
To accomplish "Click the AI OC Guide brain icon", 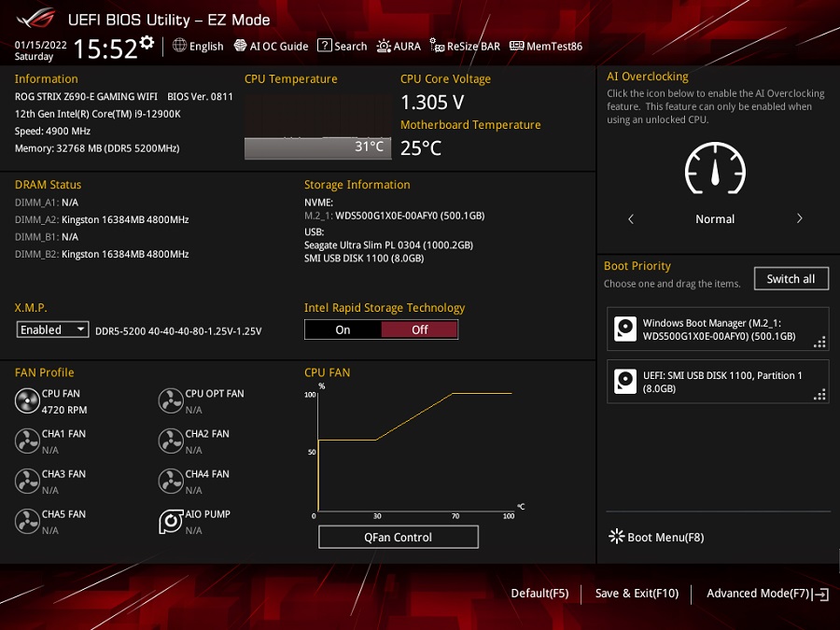I will coord(240,46).
